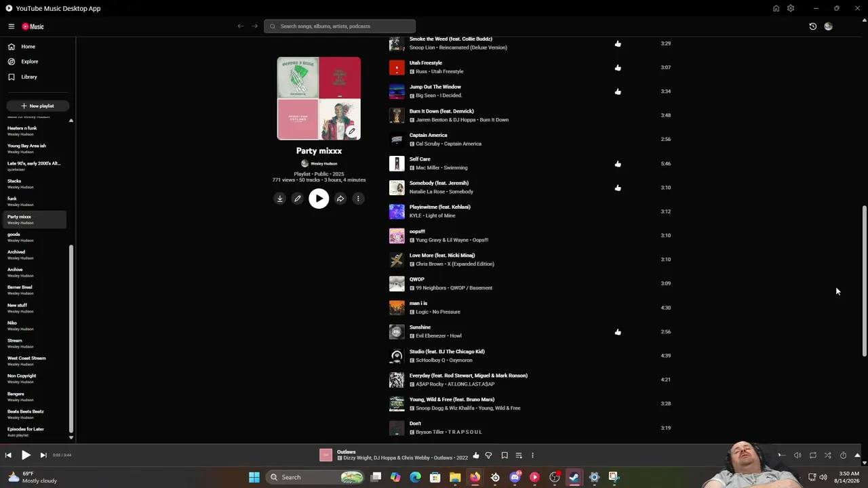This screenshot has height=488, width=868.
Task: Open the KYLE artist link
Action: pos(416,216)
